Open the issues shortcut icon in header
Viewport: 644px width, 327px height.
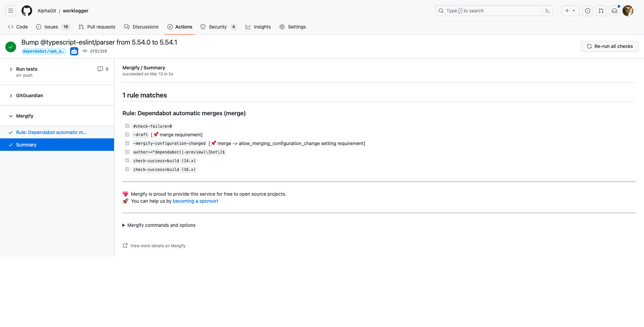(588, 11)
